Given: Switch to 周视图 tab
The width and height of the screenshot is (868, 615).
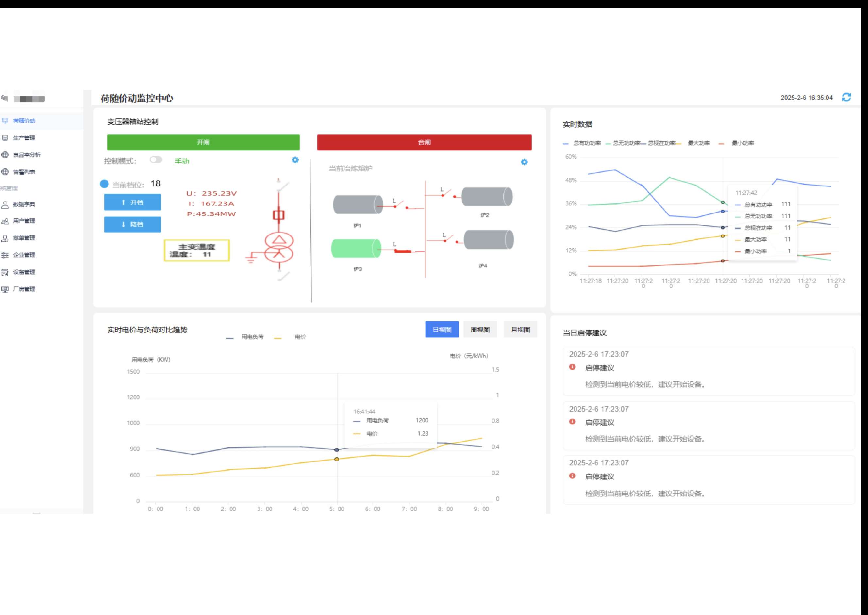Looking at the screenshot, I should click(x=480, y=330).
